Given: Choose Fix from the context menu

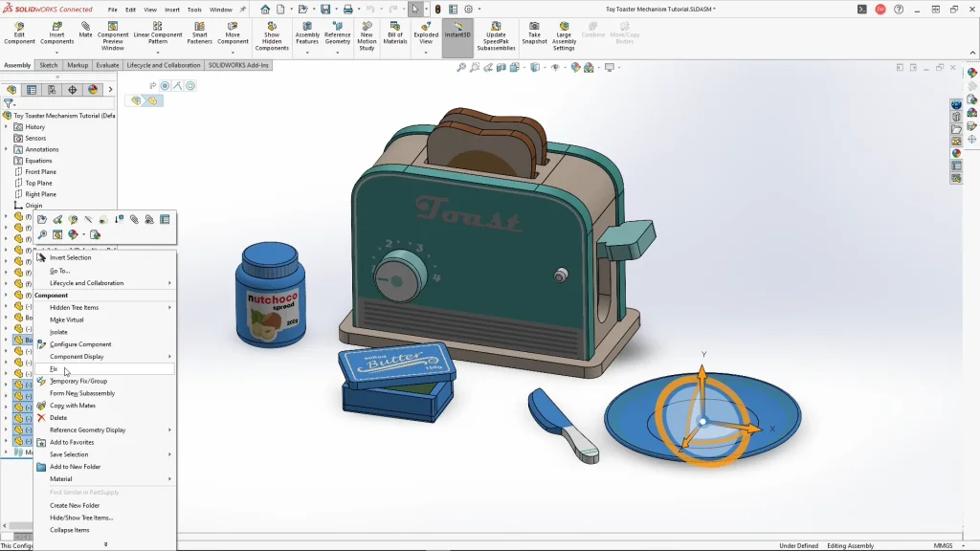Looking at the screenshot, I should point(55,368).
